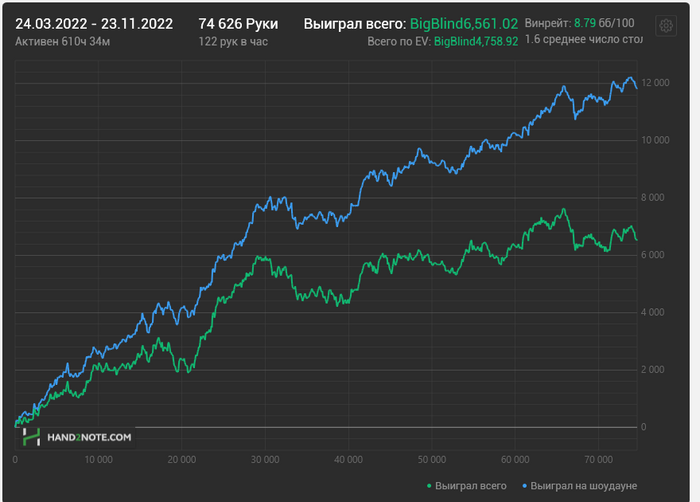
Task: Click '1.6 среднее число' tables text
Action: 583,39
